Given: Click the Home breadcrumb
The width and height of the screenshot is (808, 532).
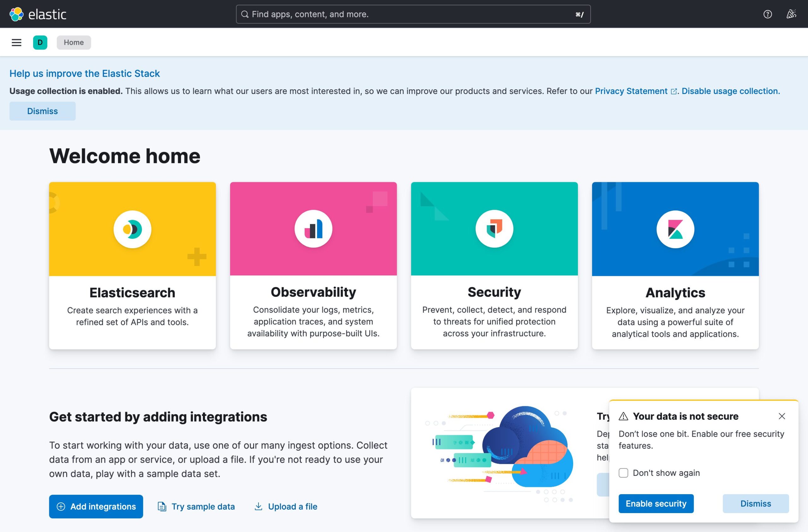Looking at the screenshot, I should pos(74,42).
